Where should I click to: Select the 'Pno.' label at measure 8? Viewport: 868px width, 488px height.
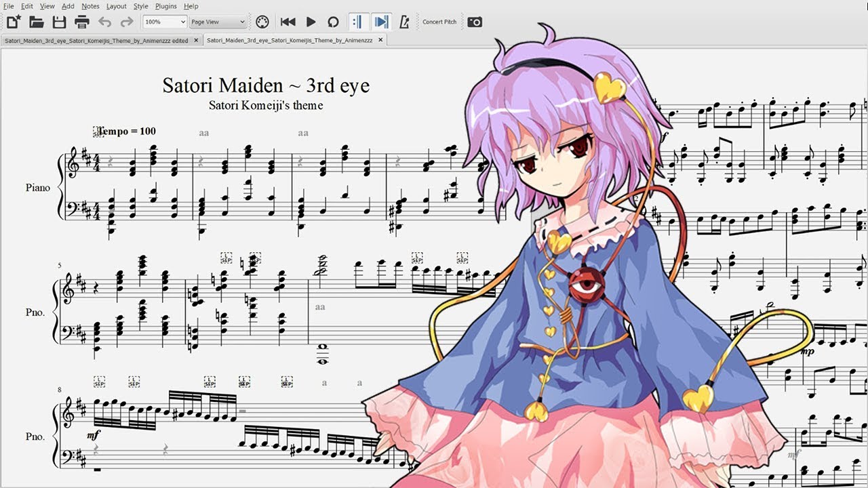click(x=36, y=437)
